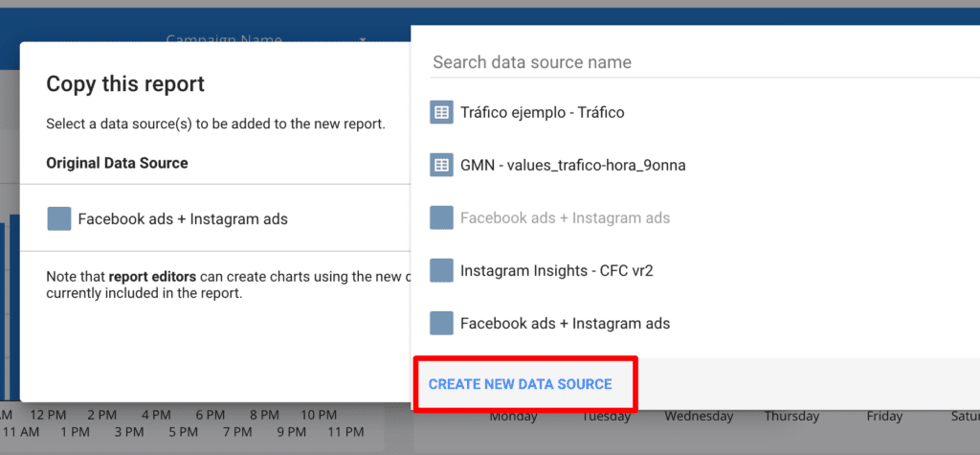Click the Tráfico ejemplo sheet icon

441,113
